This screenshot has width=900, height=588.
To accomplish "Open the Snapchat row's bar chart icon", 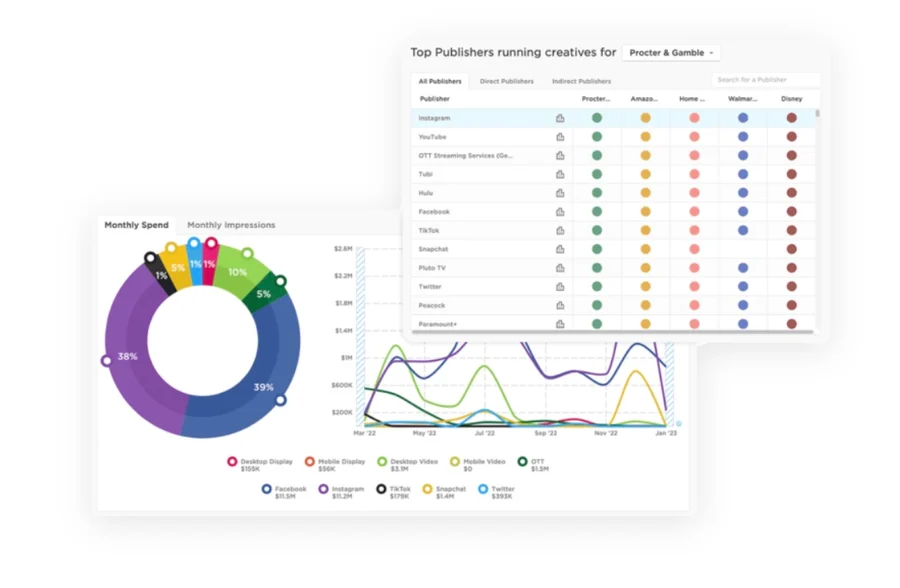I will [560, 249].
